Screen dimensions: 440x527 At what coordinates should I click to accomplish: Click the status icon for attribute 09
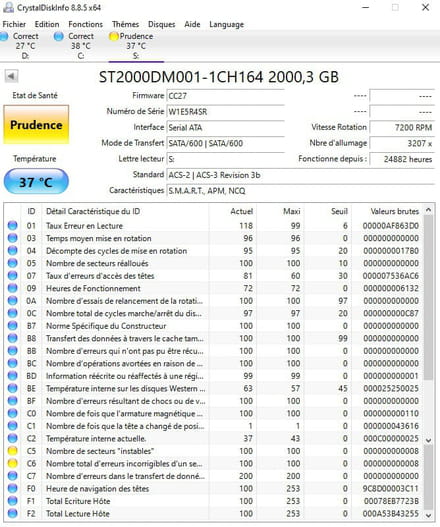coord(12,288)
